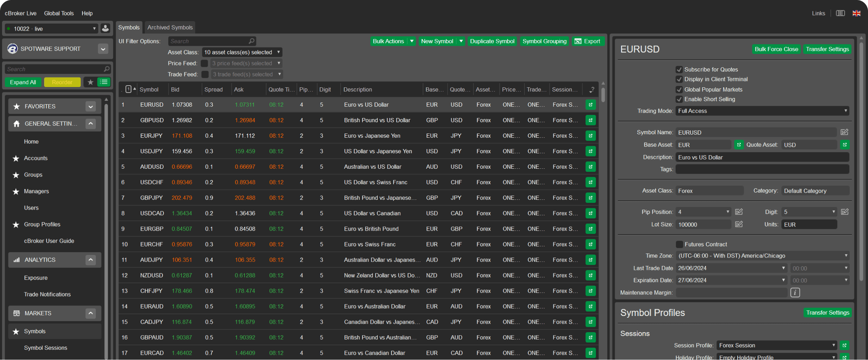The width and height of the screenshot is (868, 360).
Task: Open the Base Asset link icon
Action: (x=739, y=145)
